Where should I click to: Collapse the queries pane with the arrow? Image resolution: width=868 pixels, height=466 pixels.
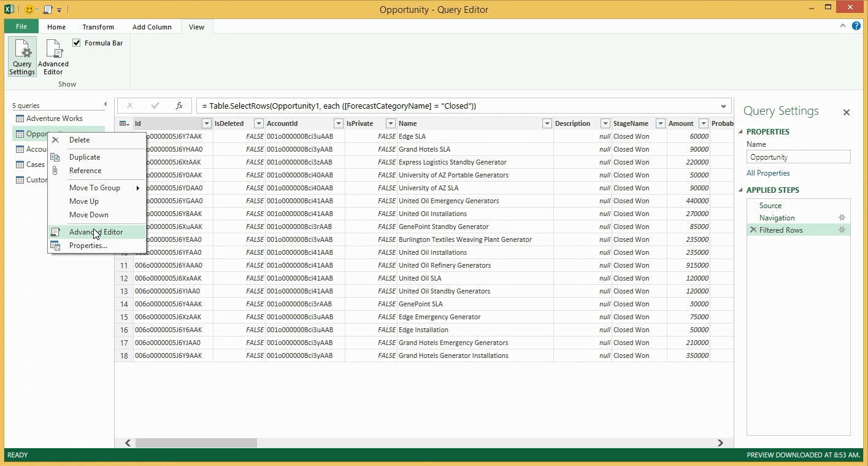[x=106, y=105]
